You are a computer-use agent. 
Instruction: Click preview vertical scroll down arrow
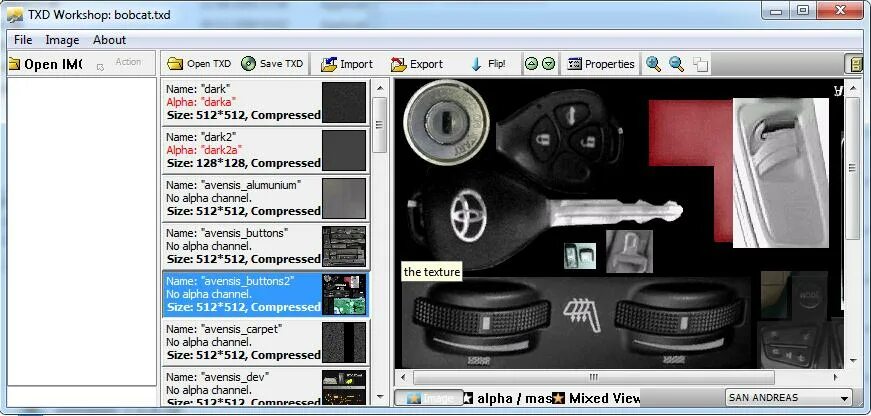[853, 361]
